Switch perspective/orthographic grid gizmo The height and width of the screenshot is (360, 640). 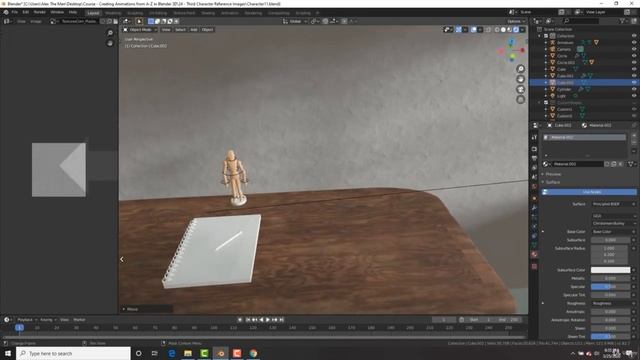click(x=520, y=100)
